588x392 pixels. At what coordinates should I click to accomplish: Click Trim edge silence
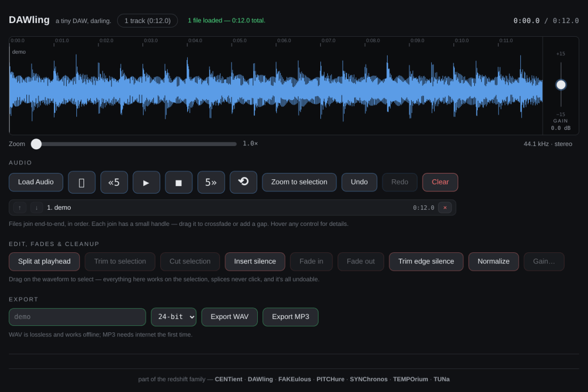pos(426,262)
